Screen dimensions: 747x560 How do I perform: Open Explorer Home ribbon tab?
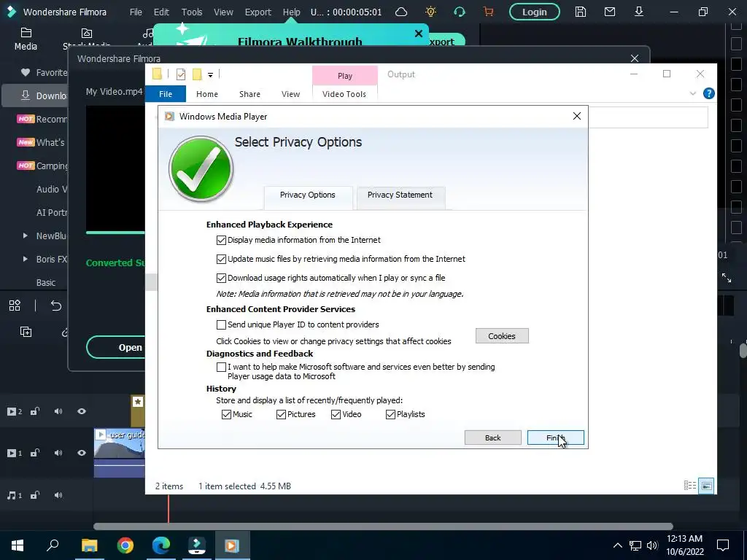207,94
